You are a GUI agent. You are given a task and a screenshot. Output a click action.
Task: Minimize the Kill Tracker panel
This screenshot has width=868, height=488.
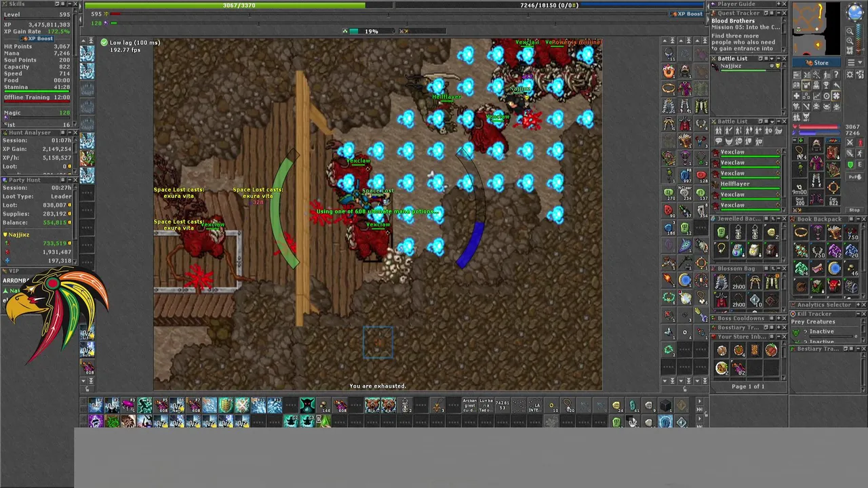coord(859,314)
